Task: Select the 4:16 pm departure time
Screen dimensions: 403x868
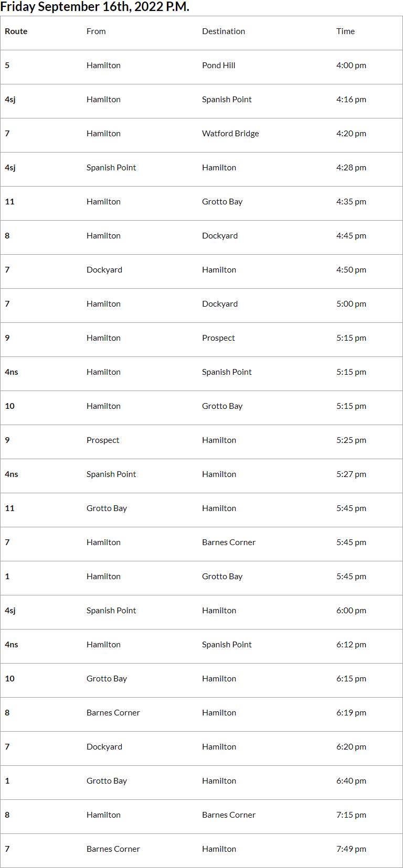Action: point(351,100)
